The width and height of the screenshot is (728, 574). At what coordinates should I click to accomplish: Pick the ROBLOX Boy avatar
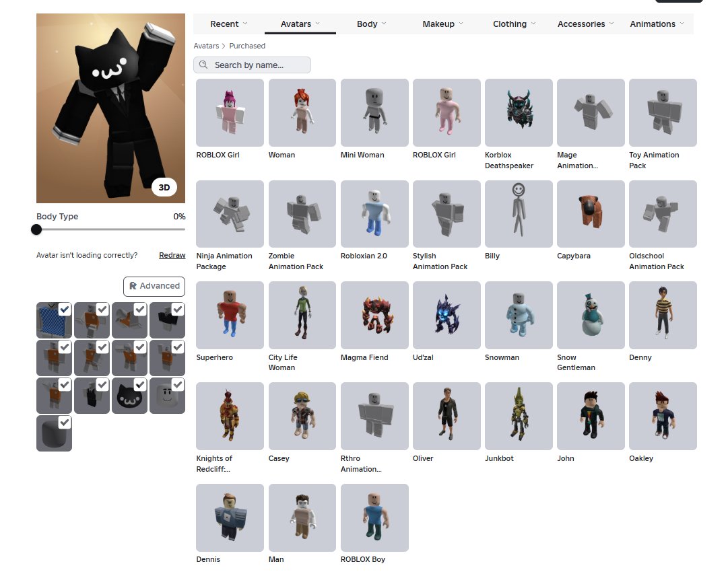tap(374, 518)
